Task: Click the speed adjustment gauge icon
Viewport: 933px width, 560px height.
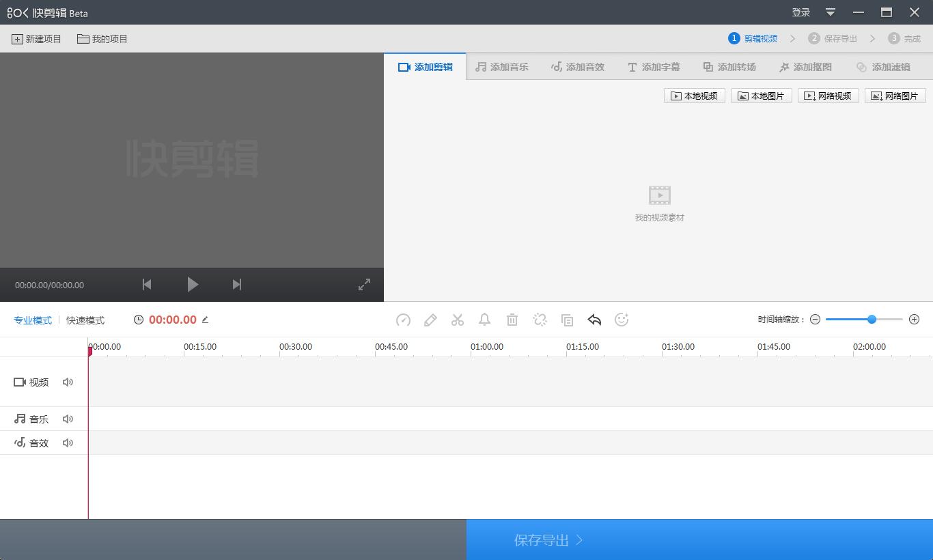Action: pos(403,320)
